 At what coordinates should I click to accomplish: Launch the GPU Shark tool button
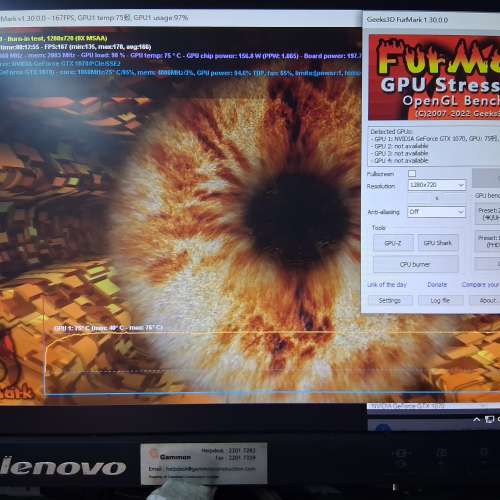[x=438, y=243]
